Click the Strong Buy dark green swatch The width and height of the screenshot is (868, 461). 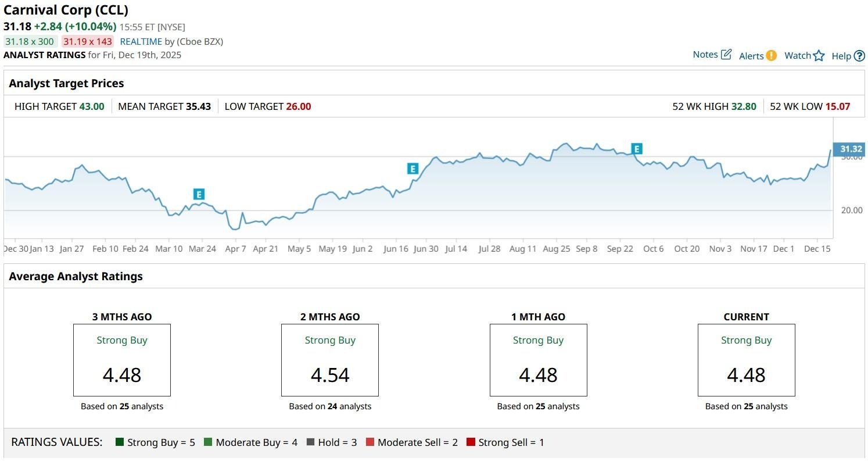tap(120, 442)
